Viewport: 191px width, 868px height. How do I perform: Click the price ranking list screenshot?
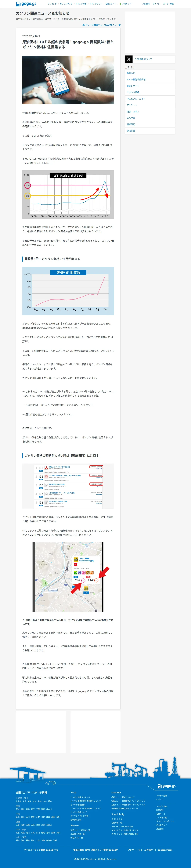click(68, 486)
